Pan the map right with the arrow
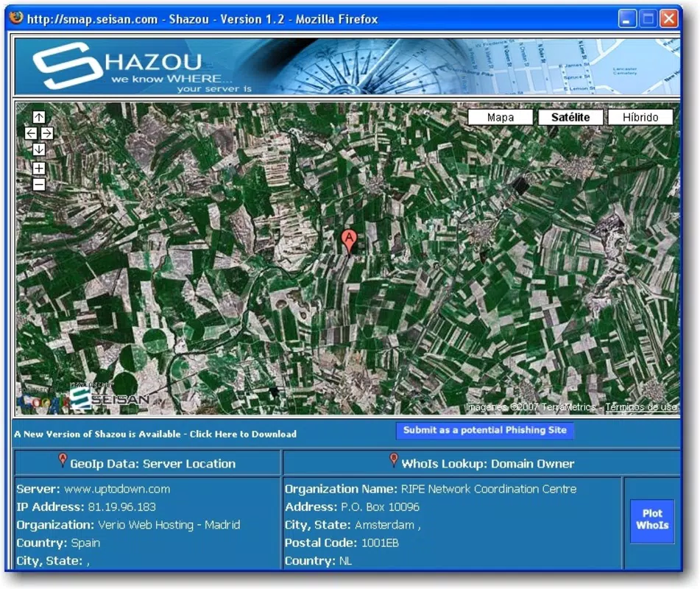This screenshot has height=589, width=700. (47, 133)
